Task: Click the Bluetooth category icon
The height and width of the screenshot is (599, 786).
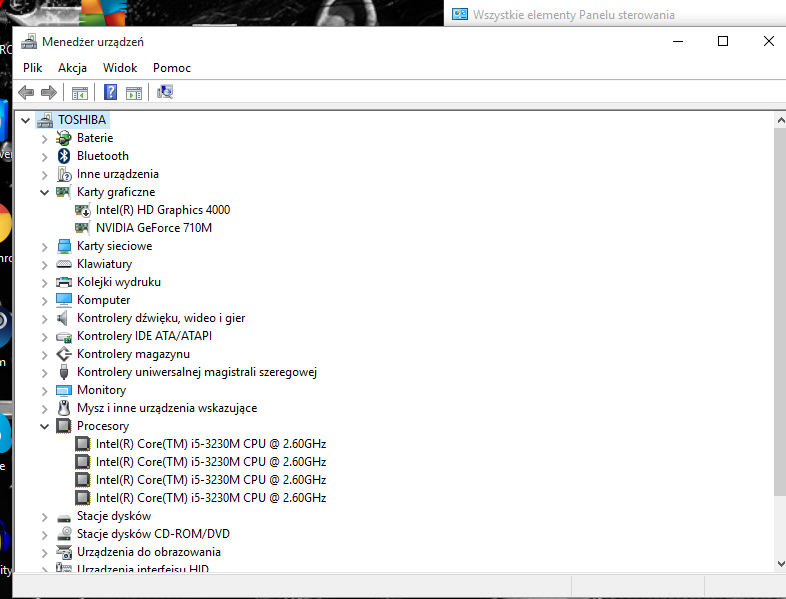Action: tap(64, 156)
